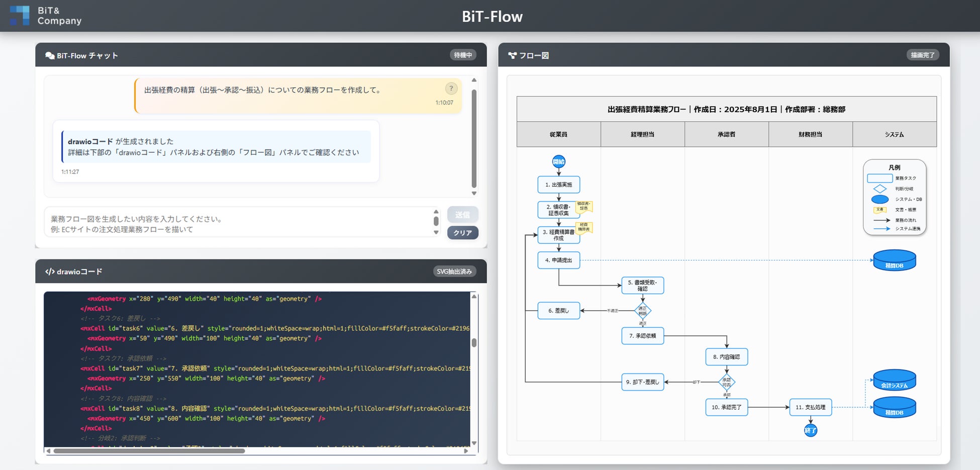Click the code panel scroll right arrow

pyautogui.click(x=466, y=451)
